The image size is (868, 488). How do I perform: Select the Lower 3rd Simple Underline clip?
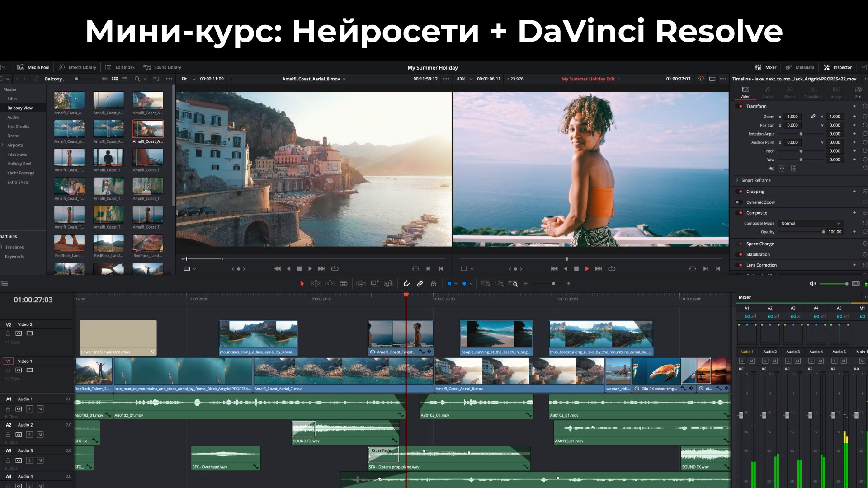[118, 338]
